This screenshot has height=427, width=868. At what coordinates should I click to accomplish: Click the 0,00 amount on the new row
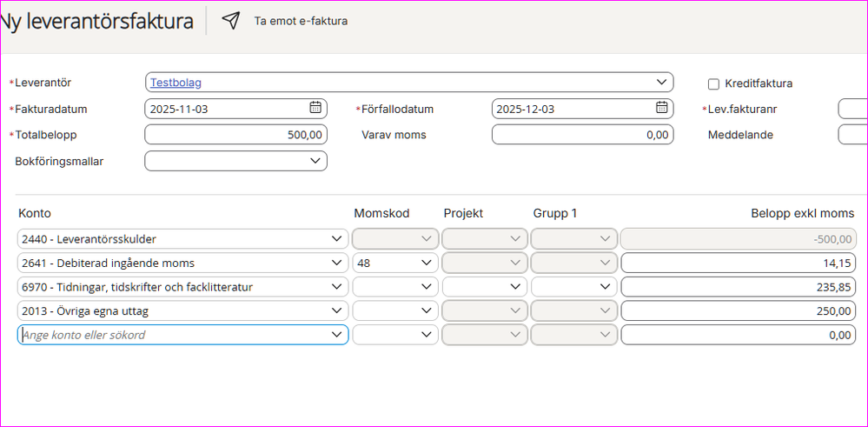pyautogui.click(x=739, y=335)
